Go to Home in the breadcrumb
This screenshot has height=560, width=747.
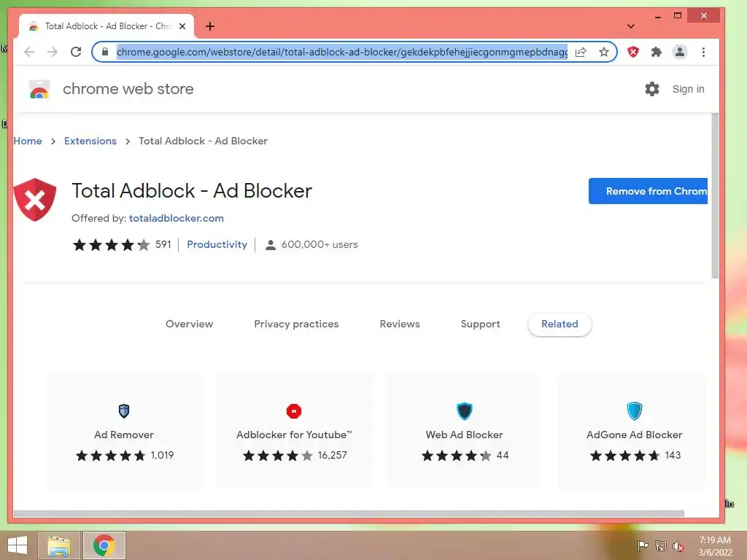coord(28,141)
